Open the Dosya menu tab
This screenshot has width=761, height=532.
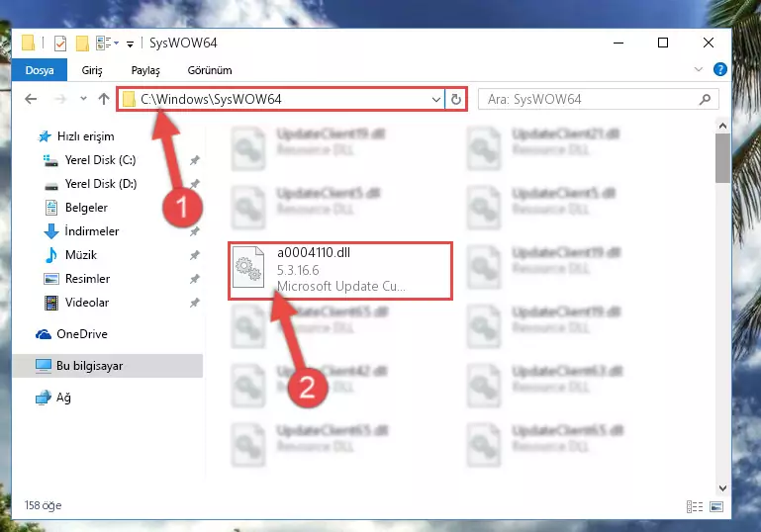click(40, 70)
